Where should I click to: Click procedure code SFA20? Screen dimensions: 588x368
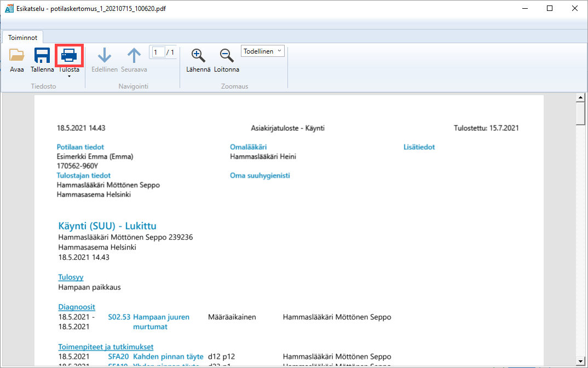pyautogui.click(x=118, y=357)
